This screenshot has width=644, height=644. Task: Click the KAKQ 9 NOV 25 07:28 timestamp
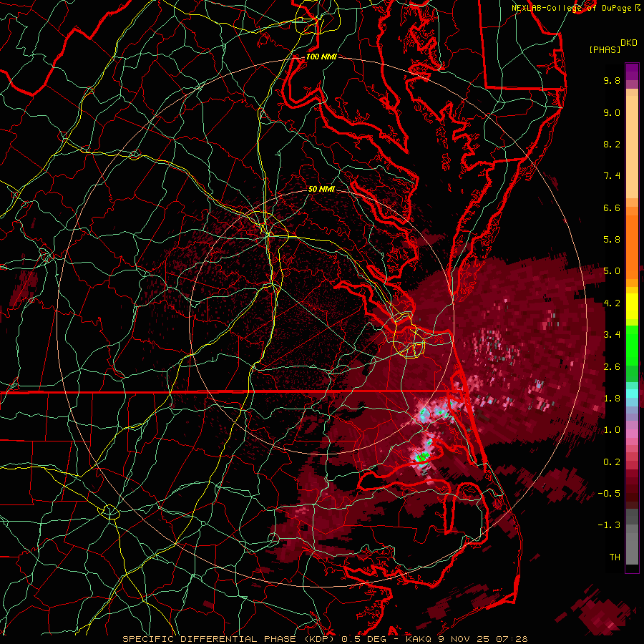coord(467,639)
